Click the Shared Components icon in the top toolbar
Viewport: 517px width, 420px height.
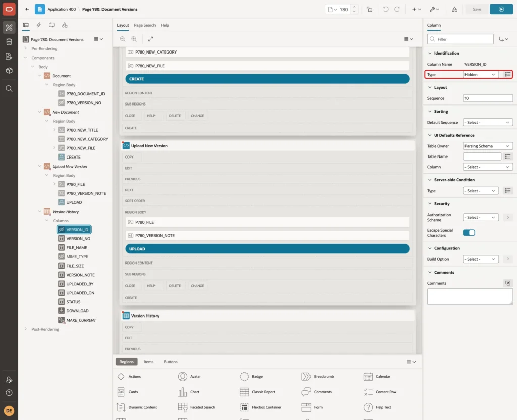click(x=455, y=9)
